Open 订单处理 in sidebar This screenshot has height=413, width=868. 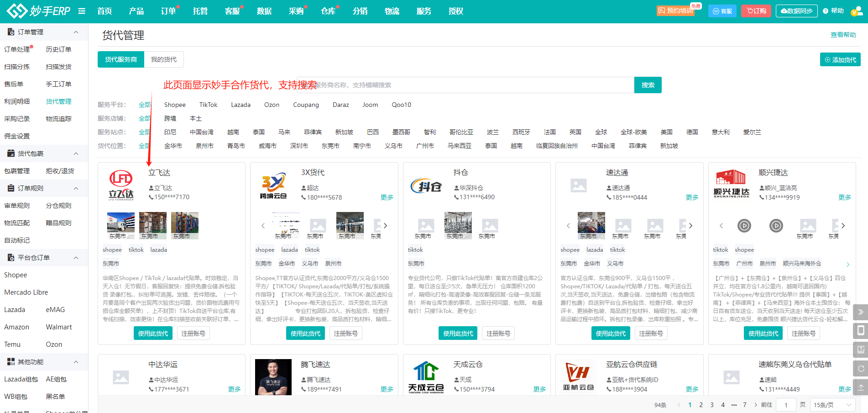coord(17,49)
